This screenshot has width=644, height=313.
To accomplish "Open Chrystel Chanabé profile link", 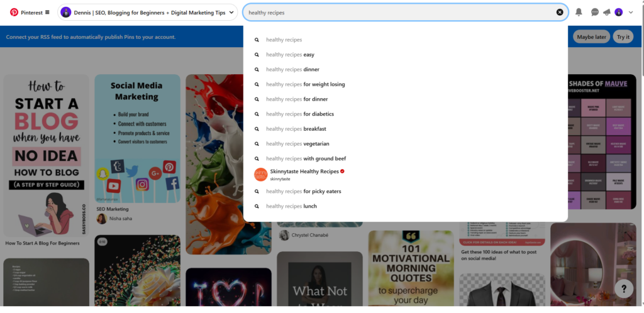I will click(x=310, y=235).
